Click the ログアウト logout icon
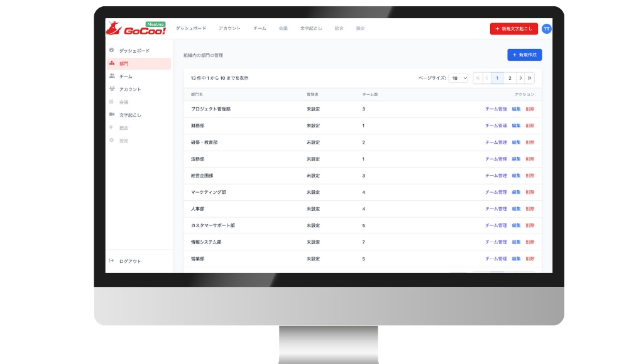 (x=112, y=261)
